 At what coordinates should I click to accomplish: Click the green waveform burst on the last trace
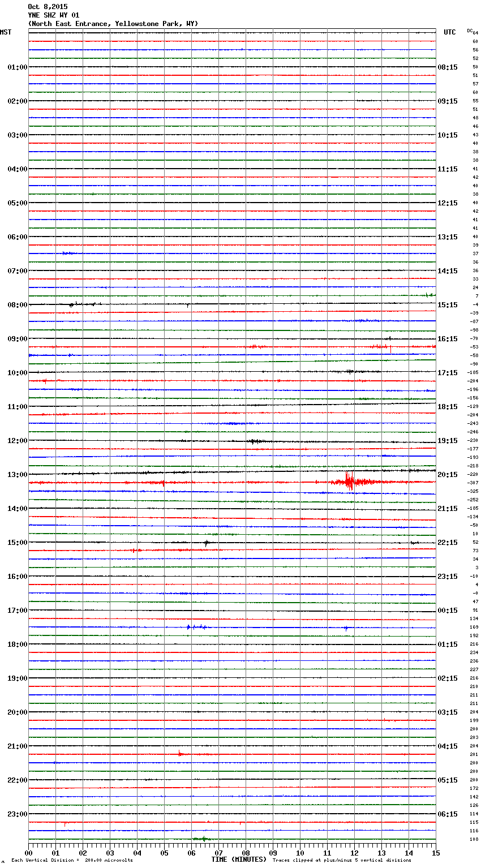[x=202, y=839]
